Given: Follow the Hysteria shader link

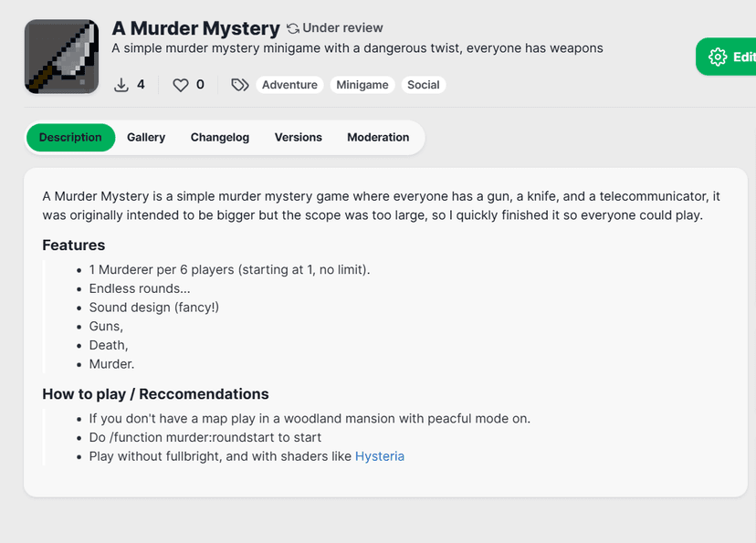Looking at the screenshot, I should coord(379,456).
